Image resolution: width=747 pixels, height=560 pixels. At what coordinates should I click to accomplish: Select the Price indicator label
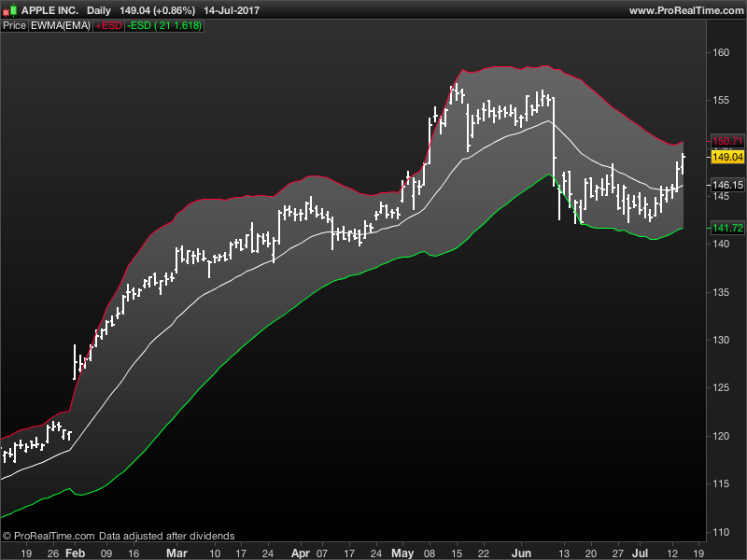[x=14, y=26]
